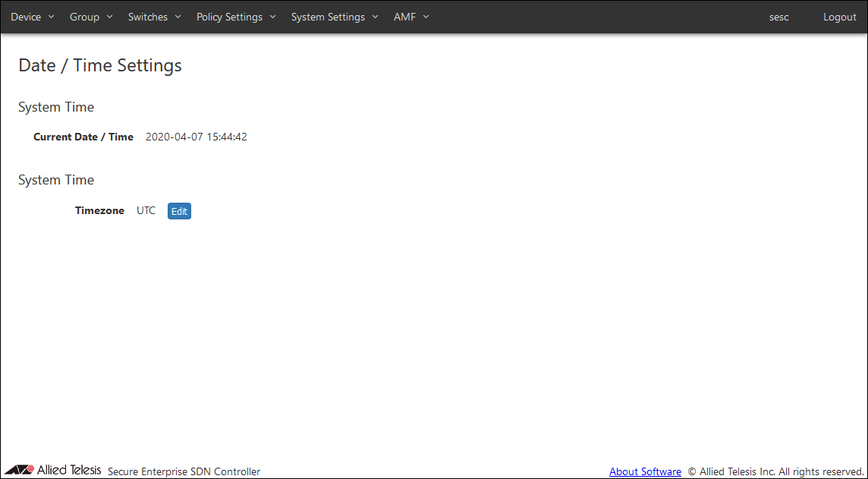The width and height of the screenshot is (868, 479).
Task: Open the About Software link
Action: [645, 471]
